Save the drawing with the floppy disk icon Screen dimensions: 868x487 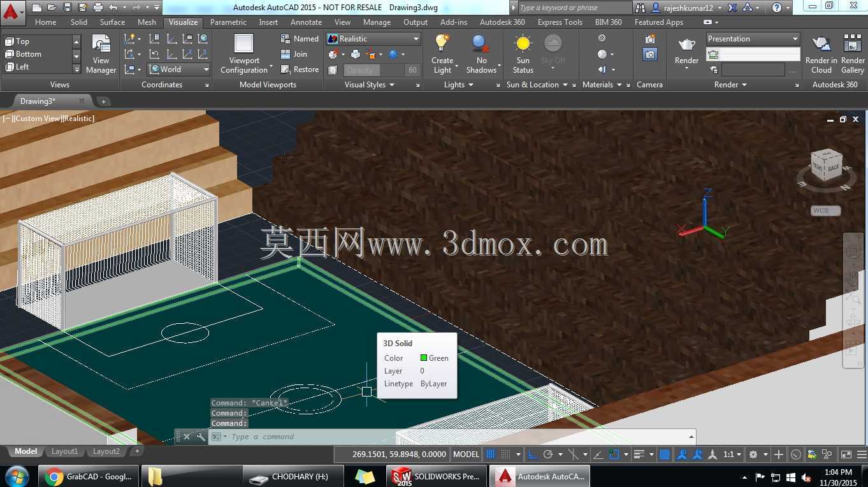[x=67, y=8]
